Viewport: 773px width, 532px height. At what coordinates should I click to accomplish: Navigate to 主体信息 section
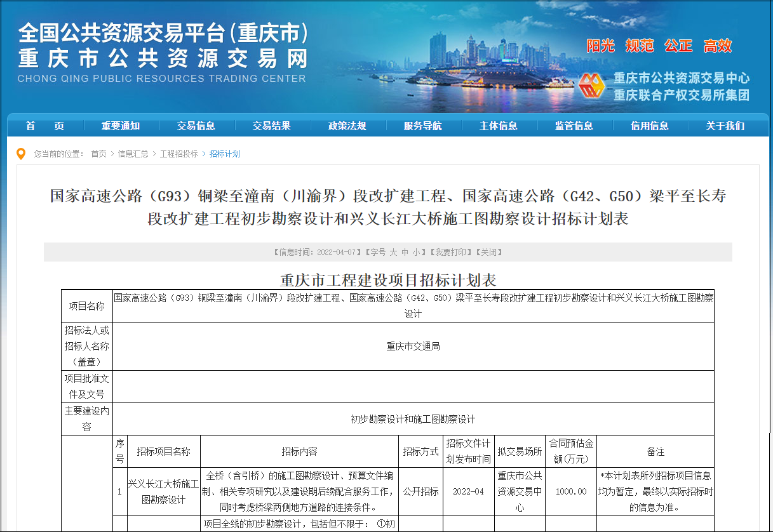499,126
